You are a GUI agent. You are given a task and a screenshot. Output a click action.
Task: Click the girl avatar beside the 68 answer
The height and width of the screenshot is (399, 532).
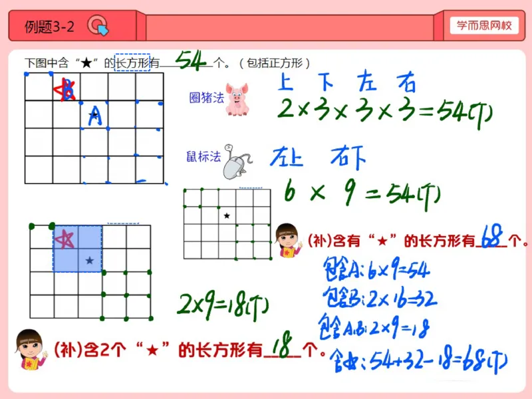pyautogui.click(x=289, y=240)
